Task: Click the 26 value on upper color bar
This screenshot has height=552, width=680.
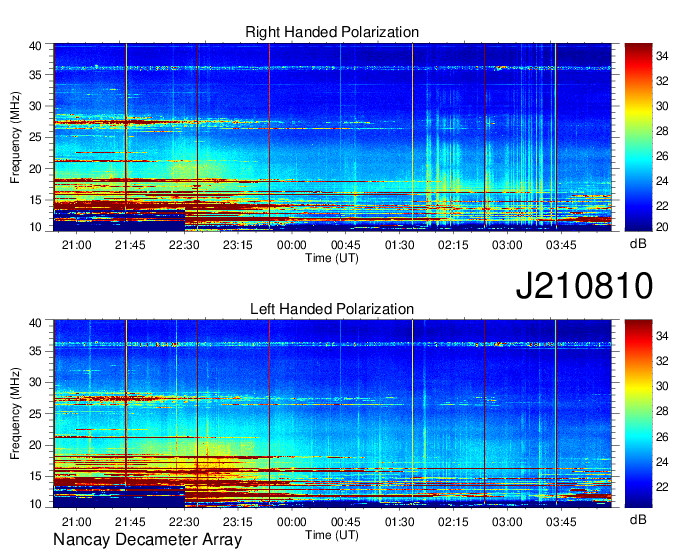Action: pos(662,156)
